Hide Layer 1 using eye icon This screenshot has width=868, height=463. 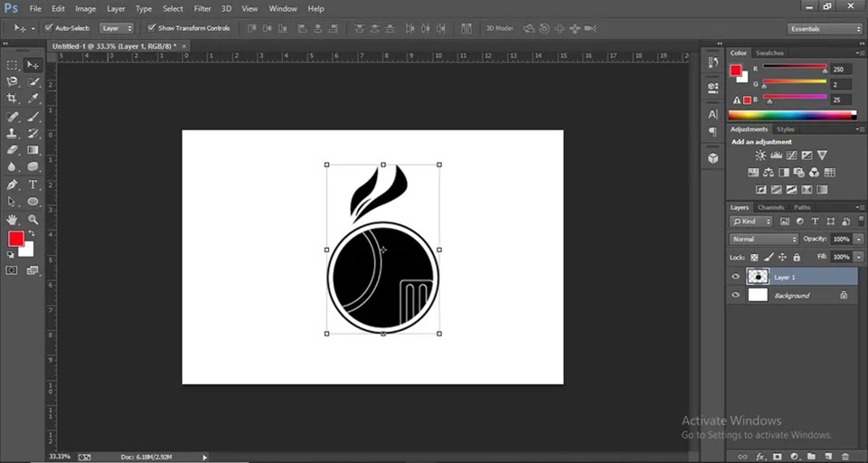coord(735,277)
